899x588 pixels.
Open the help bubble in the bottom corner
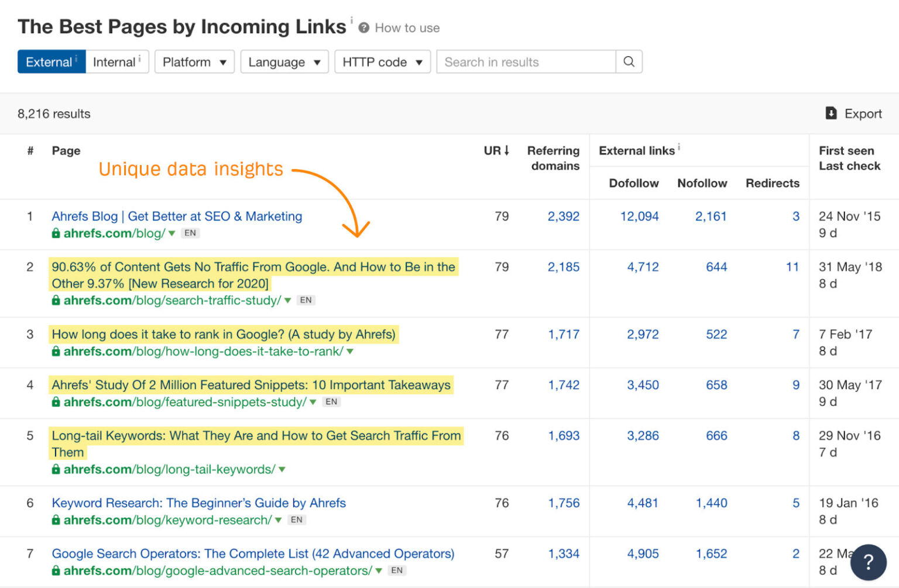click(869, 562)
